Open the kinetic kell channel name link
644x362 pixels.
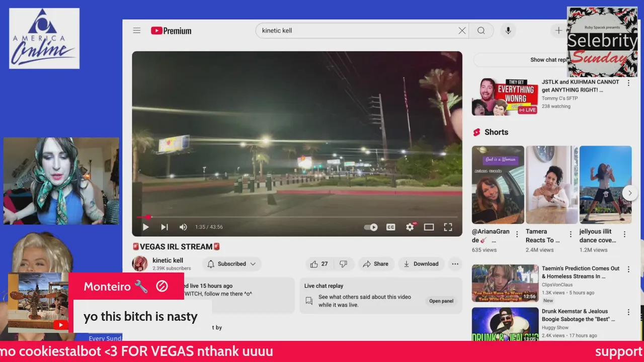coord(168,260)
